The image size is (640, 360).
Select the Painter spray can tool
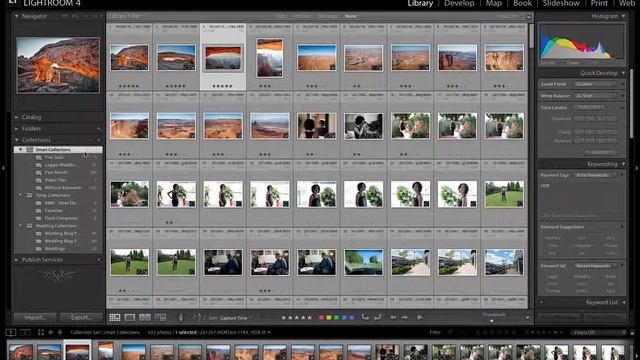[181, 317]
